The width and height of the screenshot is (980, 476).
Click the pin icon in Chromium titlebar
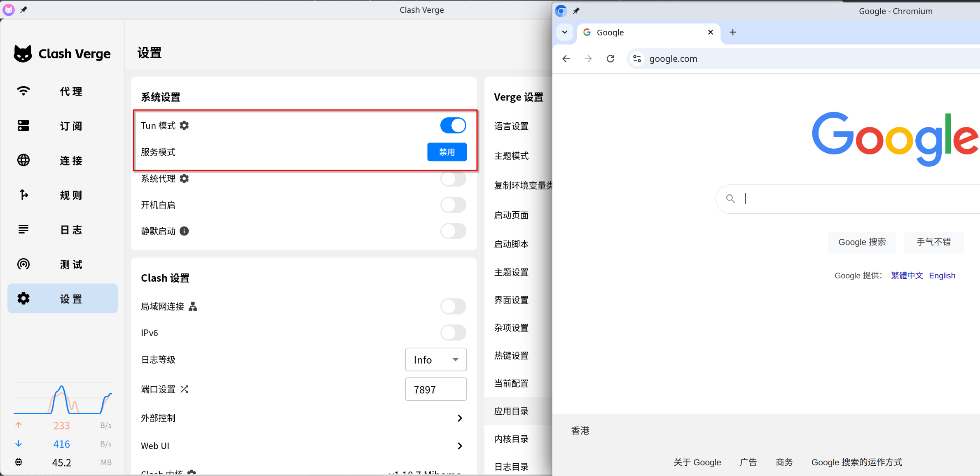pos(576,11)
